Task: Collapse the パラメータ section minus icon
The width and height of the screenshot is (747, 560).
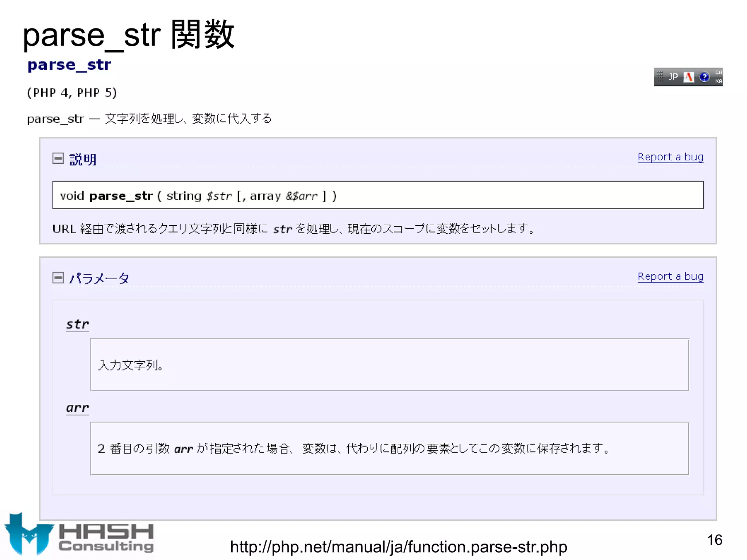Action: click(58, 278)
